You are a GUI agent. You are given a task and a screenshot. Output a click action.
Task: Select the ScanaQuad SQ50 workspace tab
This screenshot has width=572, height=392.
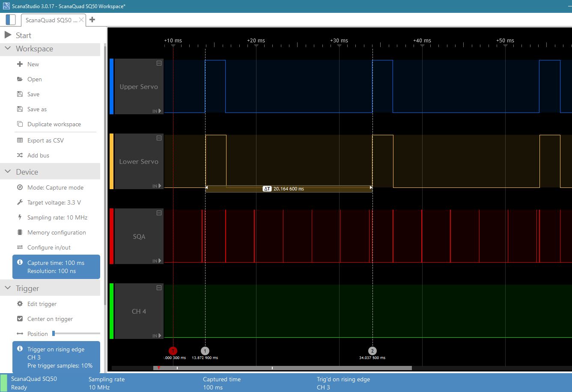54,20
